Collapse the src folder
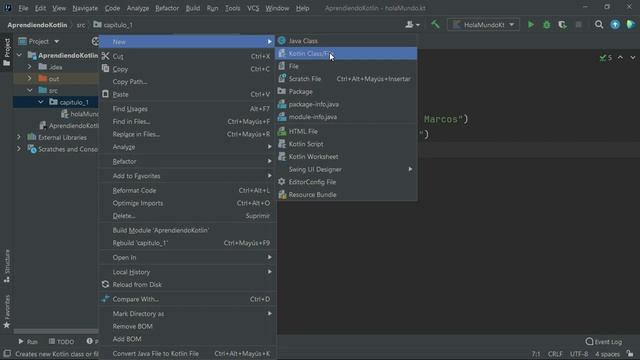This screenshot has width=640, height=360. 29,90
